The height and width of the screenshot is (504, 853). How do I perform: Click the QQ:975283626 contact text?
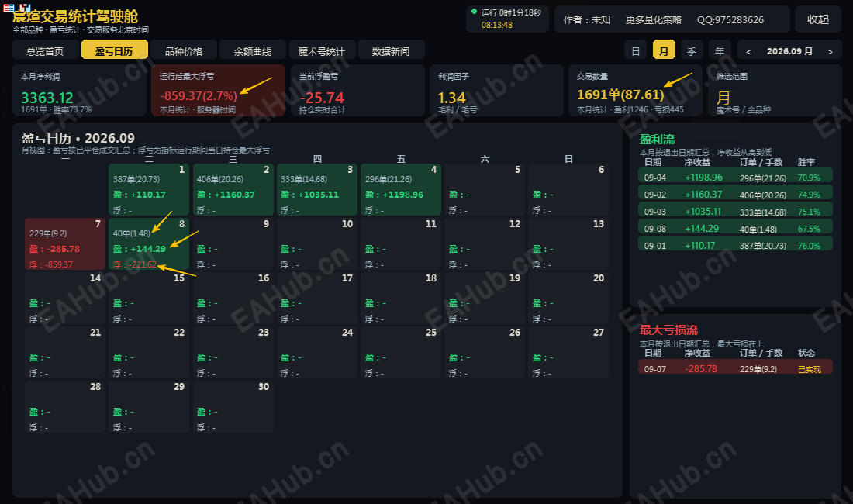pyautogui.click(x=730, y=19)
